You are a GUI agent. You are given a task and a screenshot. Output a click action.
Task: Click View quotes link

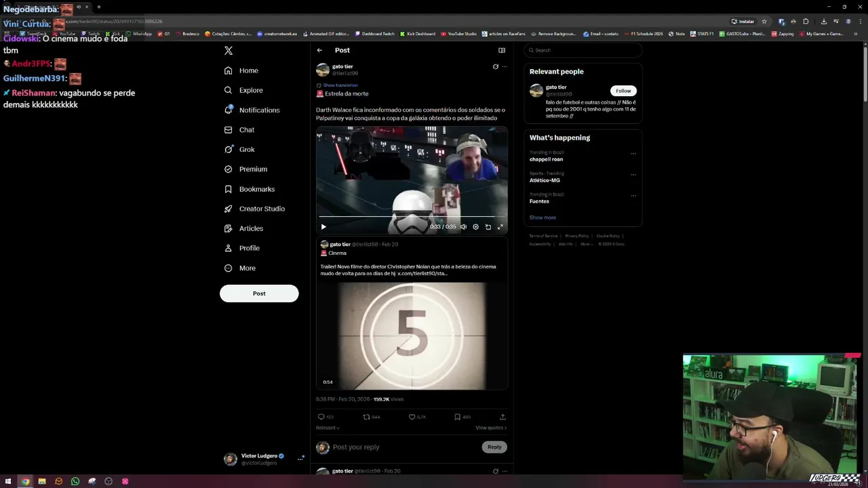pyautogui.click(x=491, y=428)
